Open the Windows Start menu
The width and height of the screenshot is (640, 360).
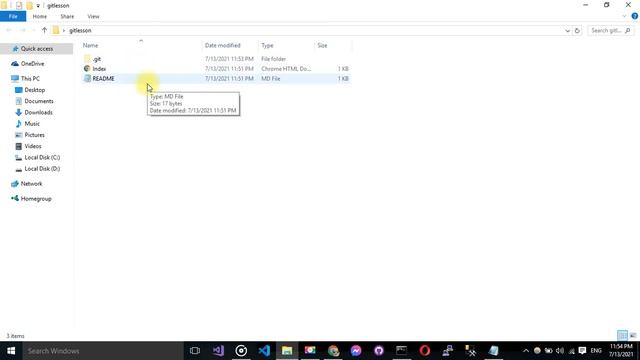[11, 351]
